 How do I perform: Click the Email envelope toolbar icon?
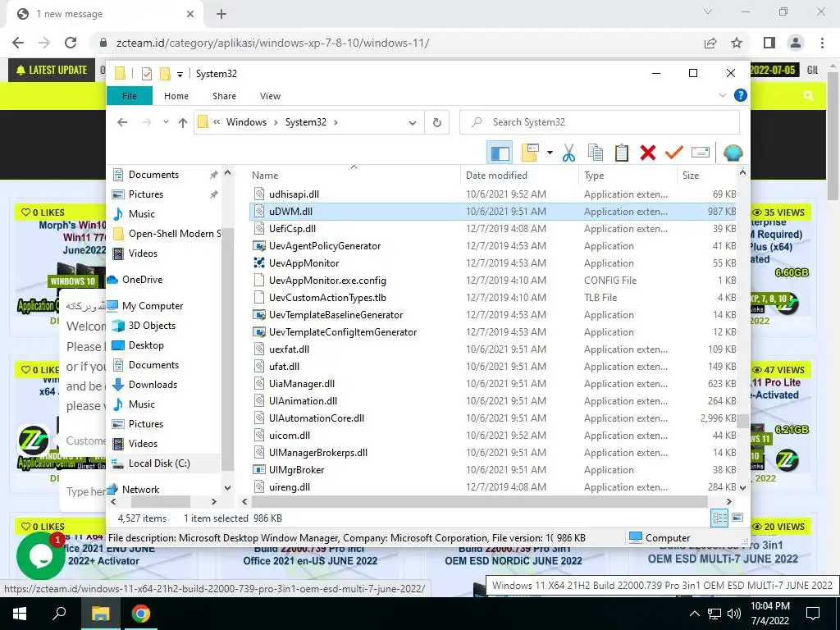(x=701, y=153)
